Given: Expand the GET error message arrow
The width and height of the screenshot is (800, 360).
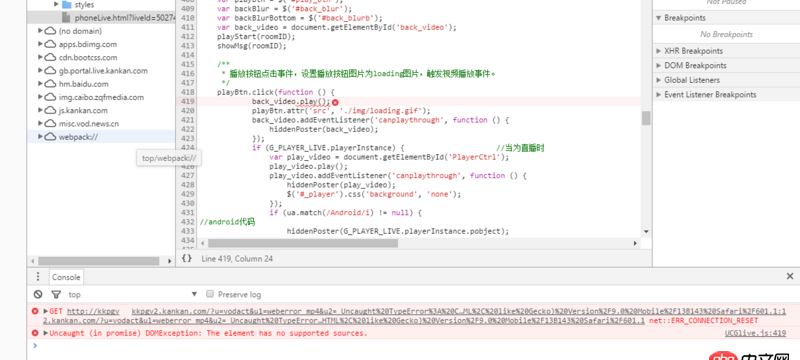Looking at the screenshot, I should click(x=45, y=311).
